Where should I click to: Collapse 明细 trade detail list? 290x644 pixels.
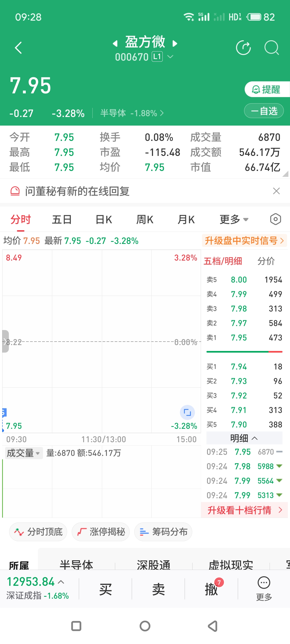click(x=244, y=438)
